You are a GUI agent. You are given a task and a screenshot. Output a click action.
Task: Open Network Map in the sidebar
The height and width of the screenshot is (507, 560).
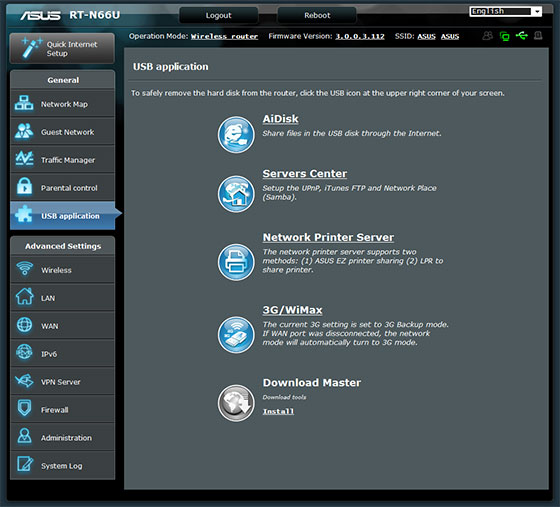coord(62,104)
